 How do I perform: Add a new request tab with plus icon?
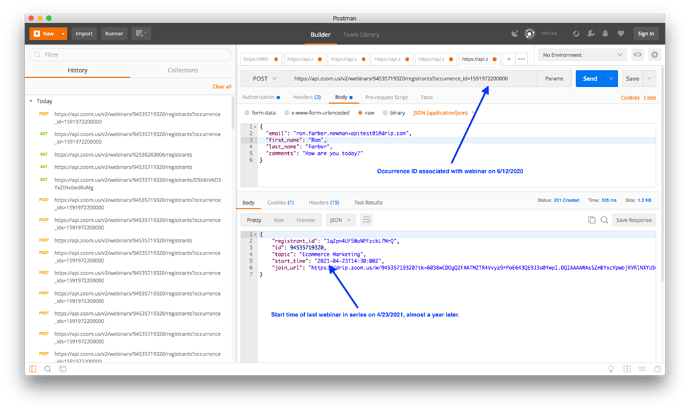[509, 59]
